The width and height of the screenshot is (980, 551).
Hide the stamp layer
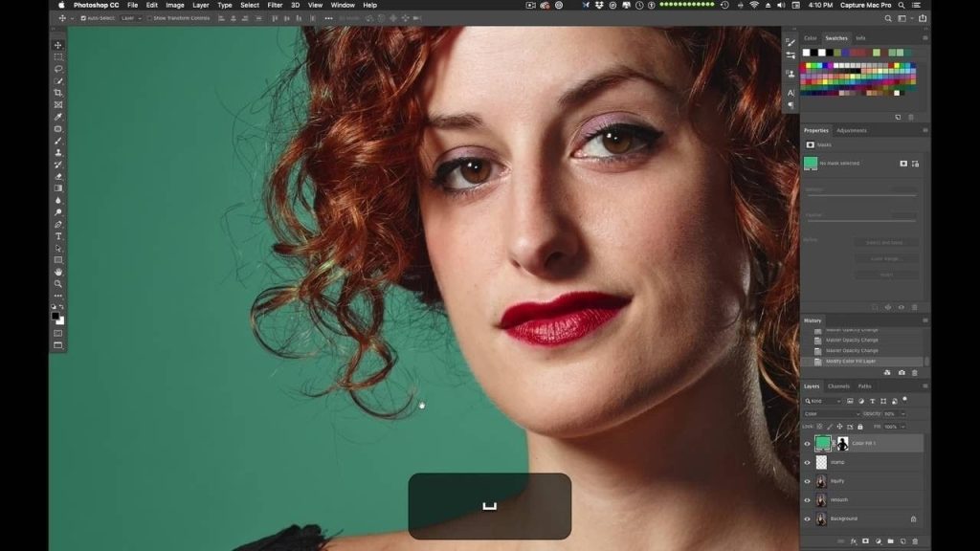807,462
